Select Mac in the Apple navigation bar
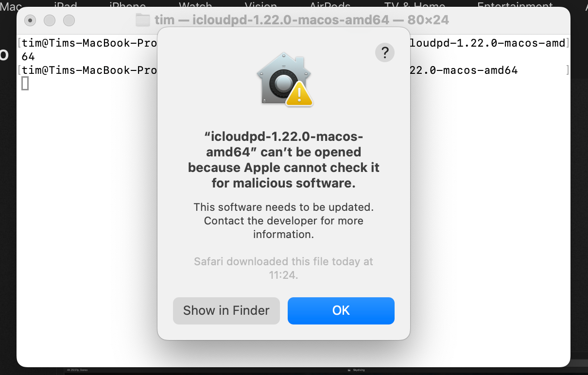Viewport: 588px width, 375px height. (11, 5)
